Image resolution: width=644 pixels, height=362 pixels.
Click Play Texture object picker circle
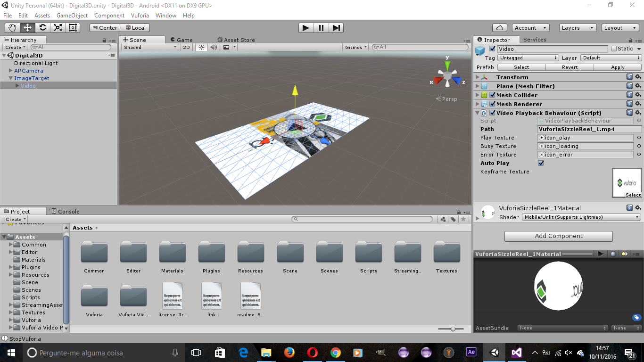tap(639, 138)
